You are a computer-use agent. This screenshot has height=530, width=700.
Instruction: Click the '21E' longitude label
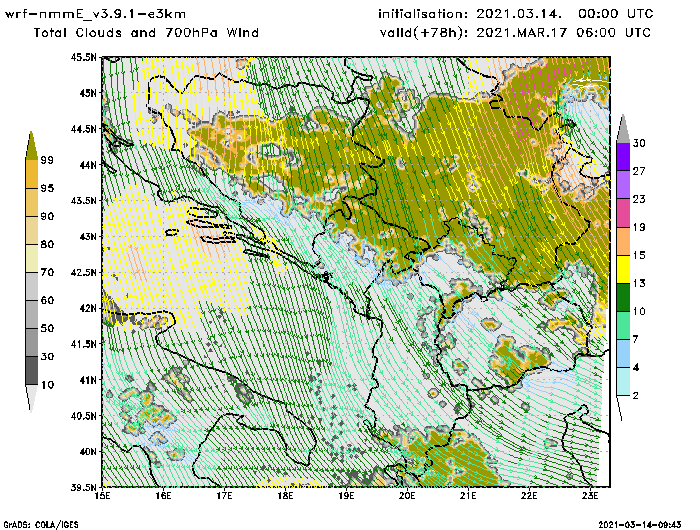point(468,496)
